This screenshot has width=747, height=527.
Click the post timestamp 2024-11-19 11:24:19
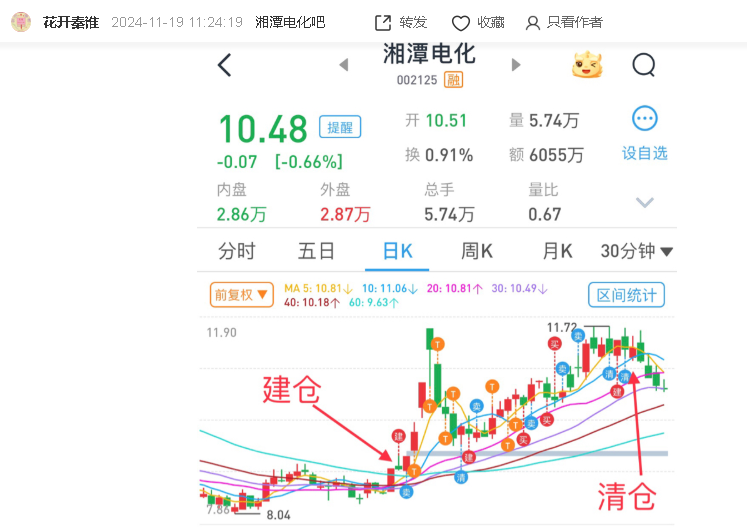click(x=177, y=22)
